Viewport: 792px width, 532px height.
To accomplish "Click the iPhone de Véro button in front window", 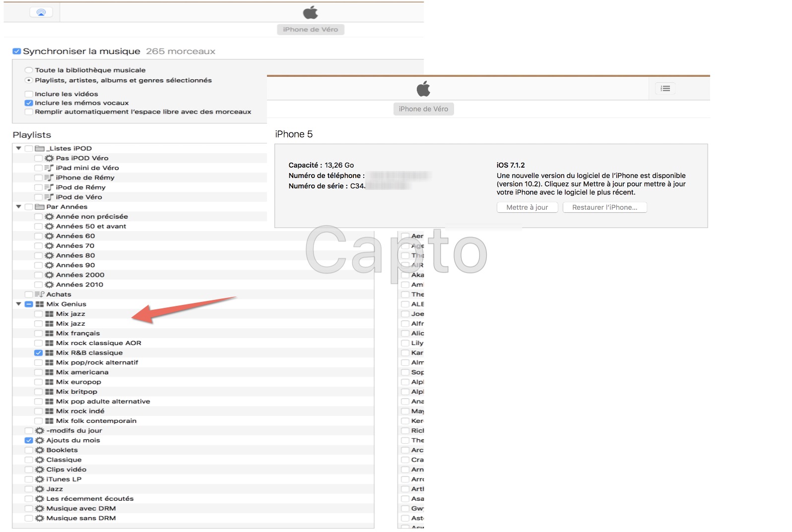I will point(423,109).
